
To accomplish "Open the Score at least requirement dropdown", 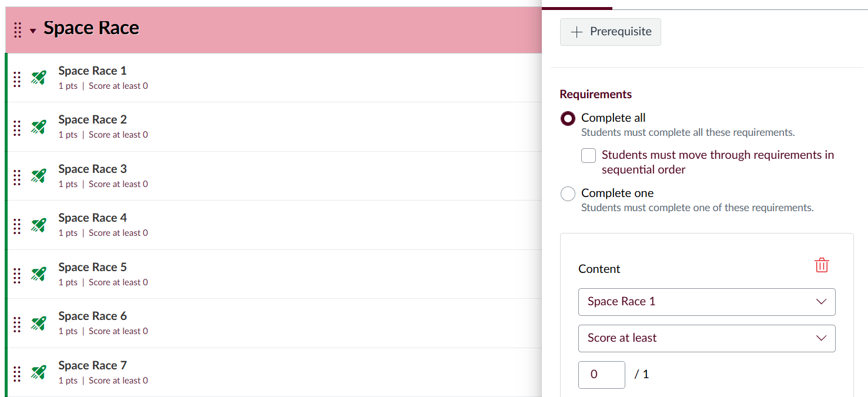I will pos(706,338).
